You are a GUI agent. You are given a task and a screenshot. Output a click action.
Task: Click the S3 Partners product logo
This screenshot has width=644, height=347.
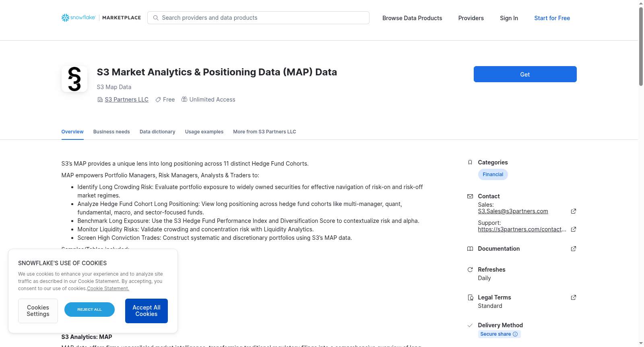pyautogui.click(x=74, y=79)
